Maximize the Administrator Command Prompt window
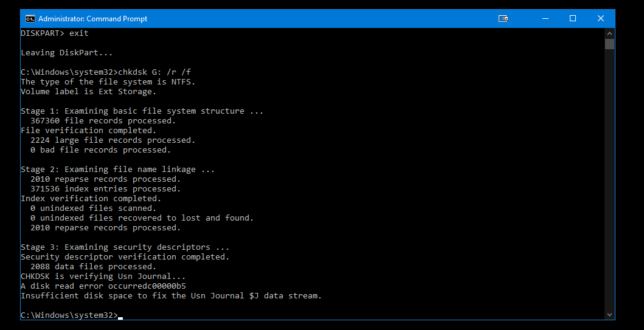Screen dimensions: 644x330 point(573,18)
